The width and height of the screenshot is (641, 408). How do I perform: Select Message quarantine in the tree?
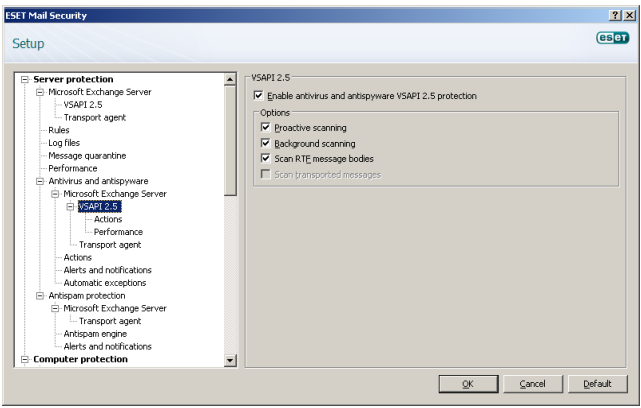pos(87,156)
